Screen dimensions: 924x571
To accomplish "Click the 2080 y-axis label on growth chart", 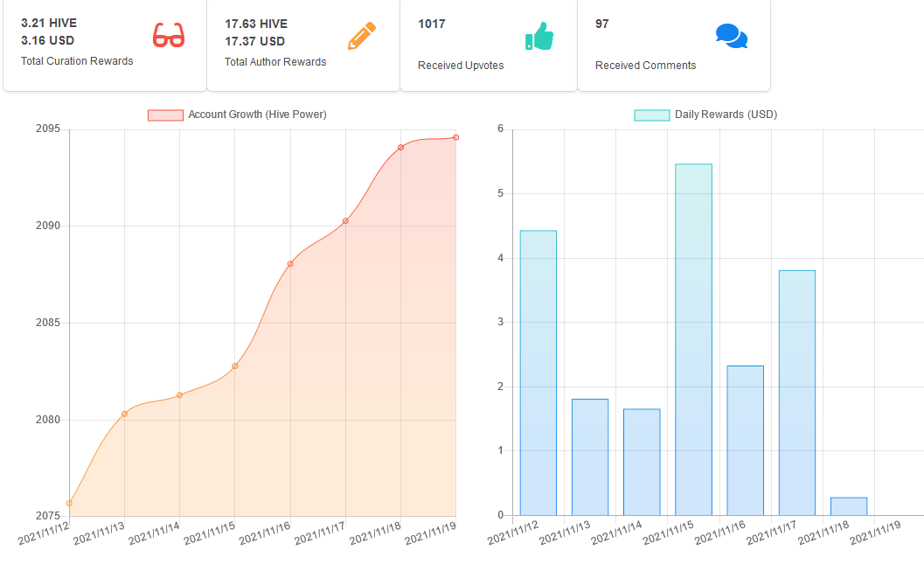I will (x=48, y=420).
